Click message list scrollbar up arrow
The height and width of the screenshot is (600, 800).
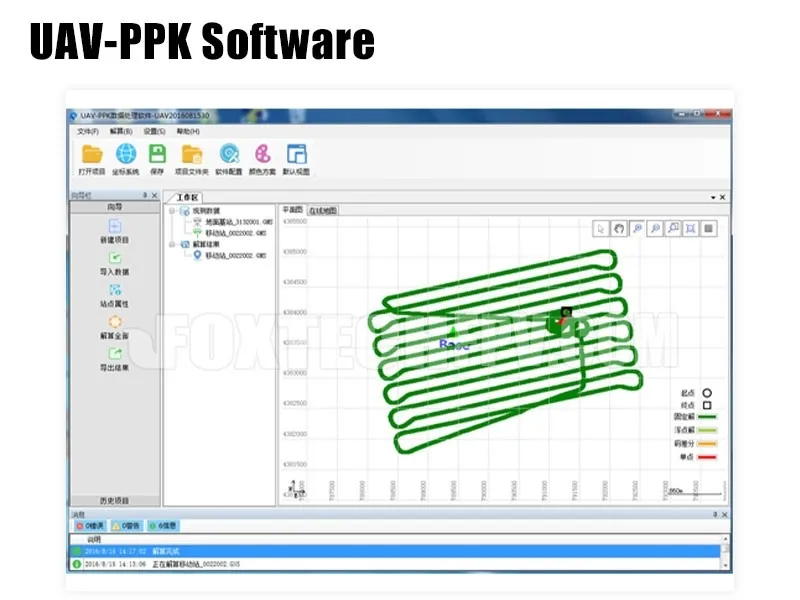click(x=725, y=539)
